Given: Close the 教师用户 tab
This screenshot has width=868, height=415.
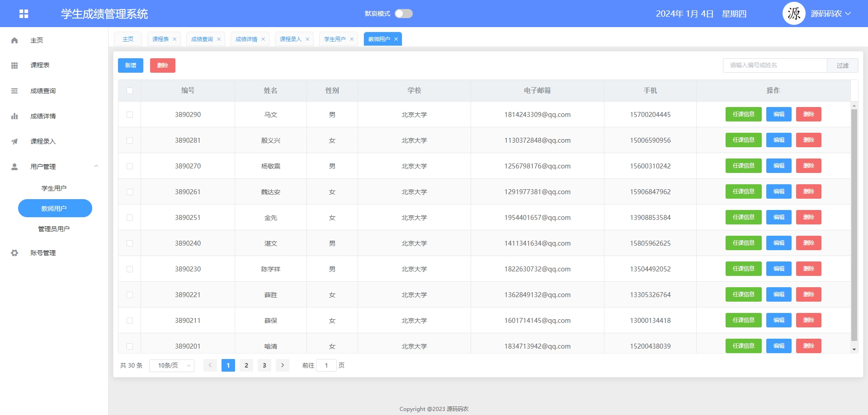Looking at the screenshot, I should 396,39.
